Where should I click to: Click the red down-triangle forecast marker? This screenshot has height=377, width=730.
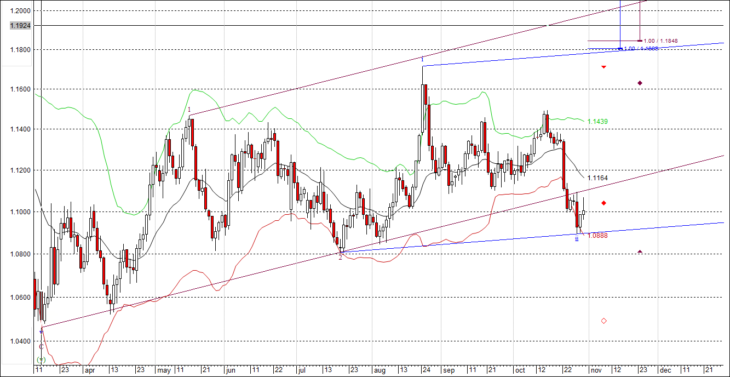pos(604,67)
